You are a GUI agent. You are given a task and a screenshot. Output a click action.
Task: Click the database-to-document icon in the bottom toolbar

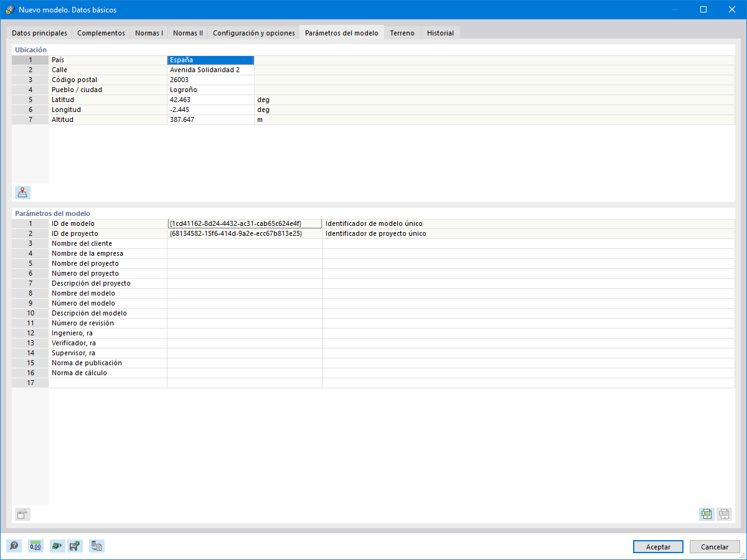(x=97, y=546)
